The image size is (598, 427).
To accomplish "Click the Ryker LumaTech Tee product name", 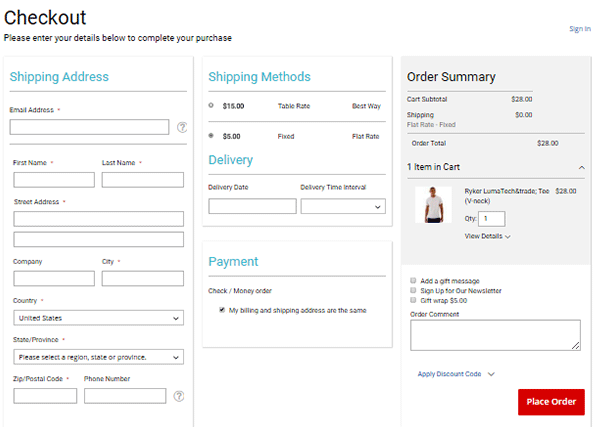I will (x=506, y=196).
